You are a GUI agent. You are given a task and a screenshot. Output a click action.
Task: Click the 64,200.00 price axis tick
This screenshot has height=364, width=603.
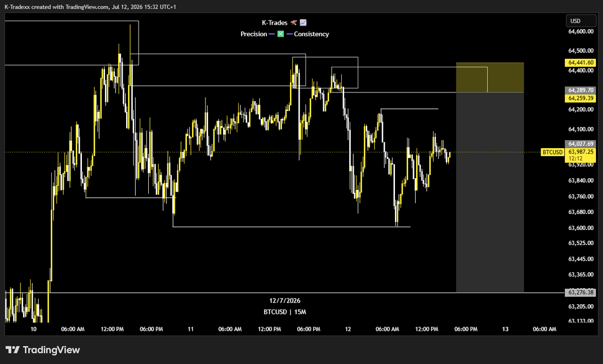[580, 109]
